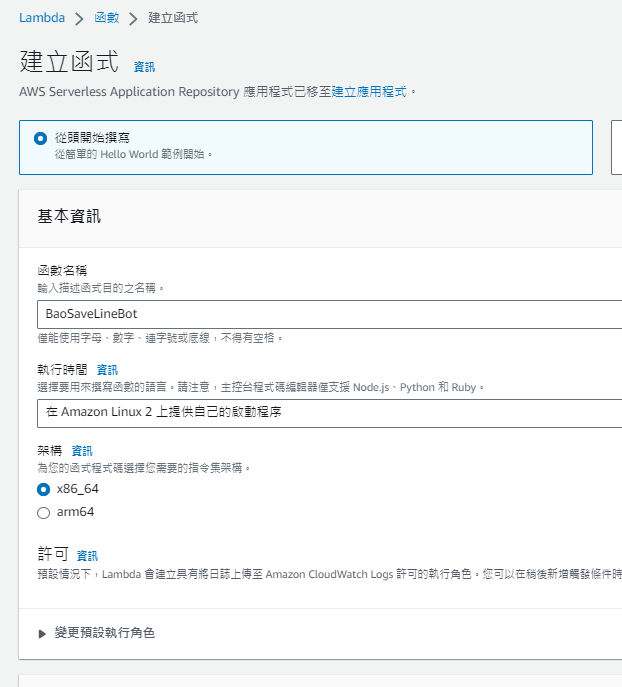
Task: Follow the 建立應用程式 link
Action: tap(369, 92)
